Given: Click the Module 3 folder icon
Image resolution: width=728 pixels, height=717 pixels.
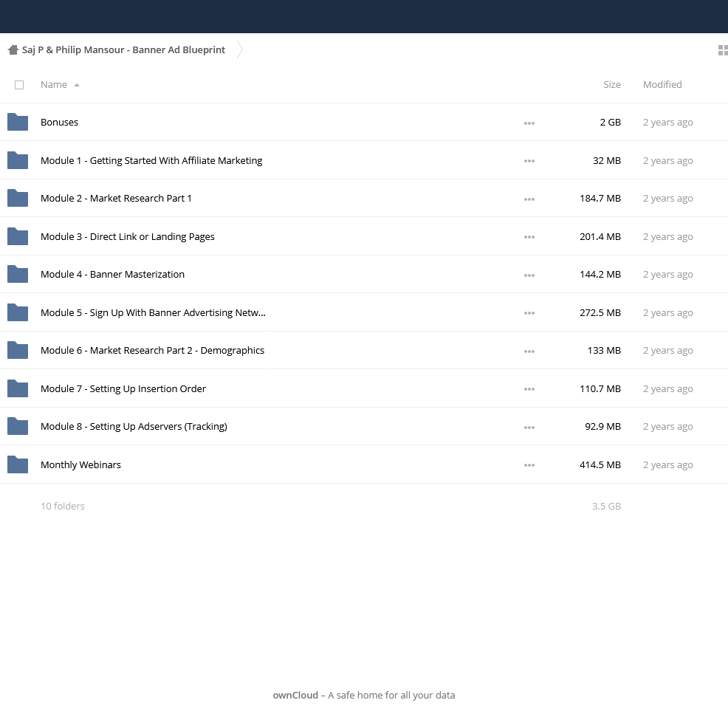Looking at the screenshot, I should point(18,236).
